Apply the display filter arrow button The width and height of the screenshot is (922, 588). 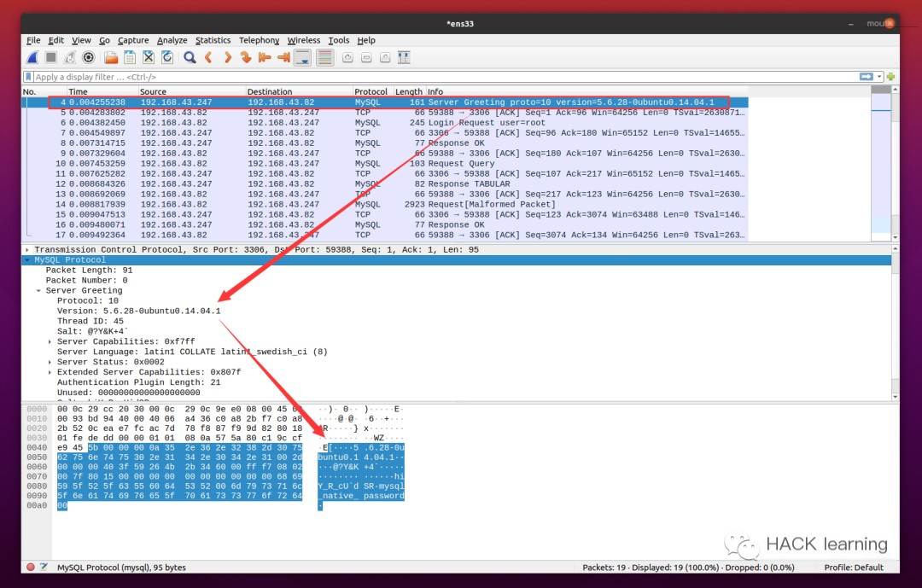[x=867, y=77]
